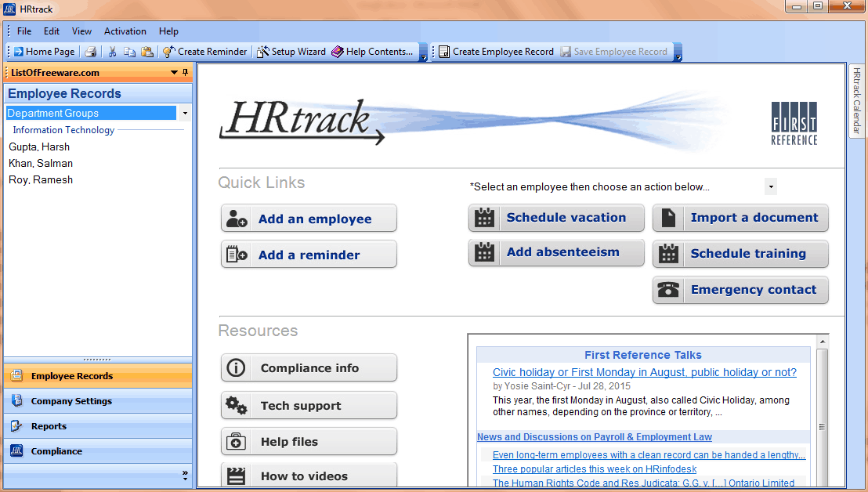
Task: Launch the Setup Wizard icon
Action: coord(263,52)
